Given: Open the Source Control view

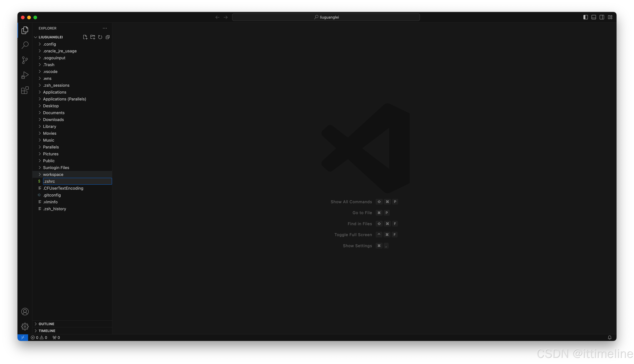Looking at the screenshot, I should 25,60.
